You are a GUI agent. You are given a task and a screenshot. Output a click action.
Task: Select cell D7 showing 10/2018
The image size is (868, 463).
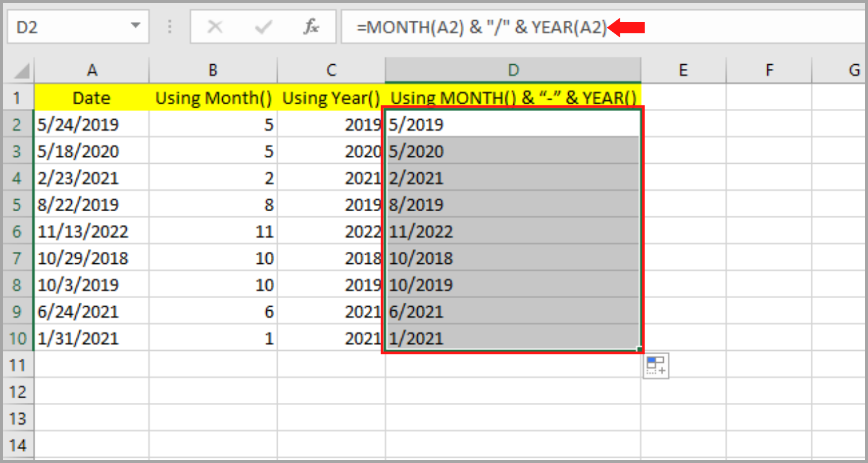tap(513, 258)
